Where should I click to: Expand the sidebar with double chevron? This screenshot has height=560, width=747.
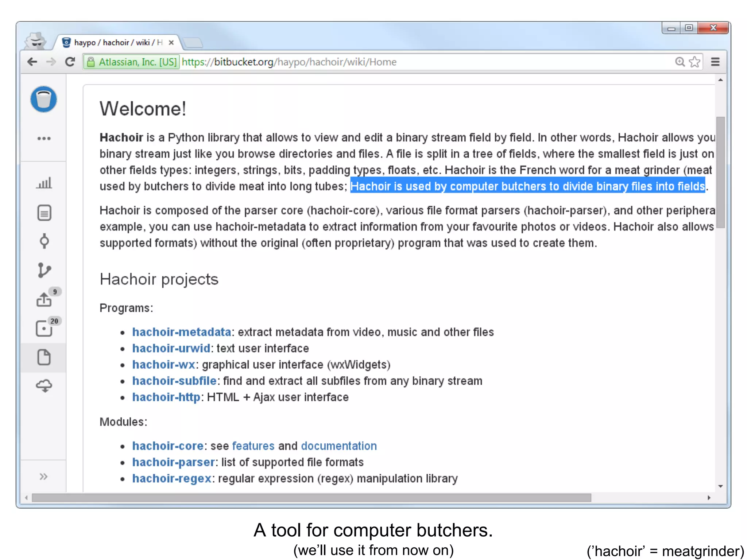(43, 477)
